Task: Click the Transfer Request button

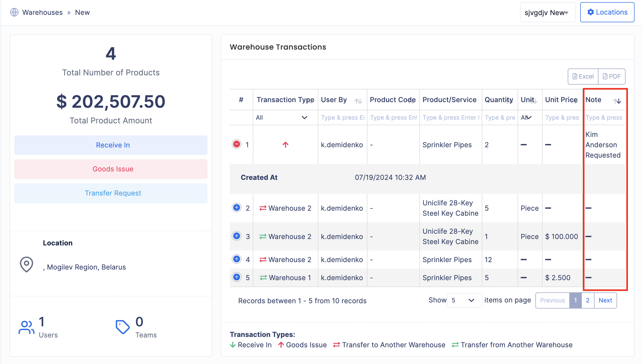Action: 111,193
